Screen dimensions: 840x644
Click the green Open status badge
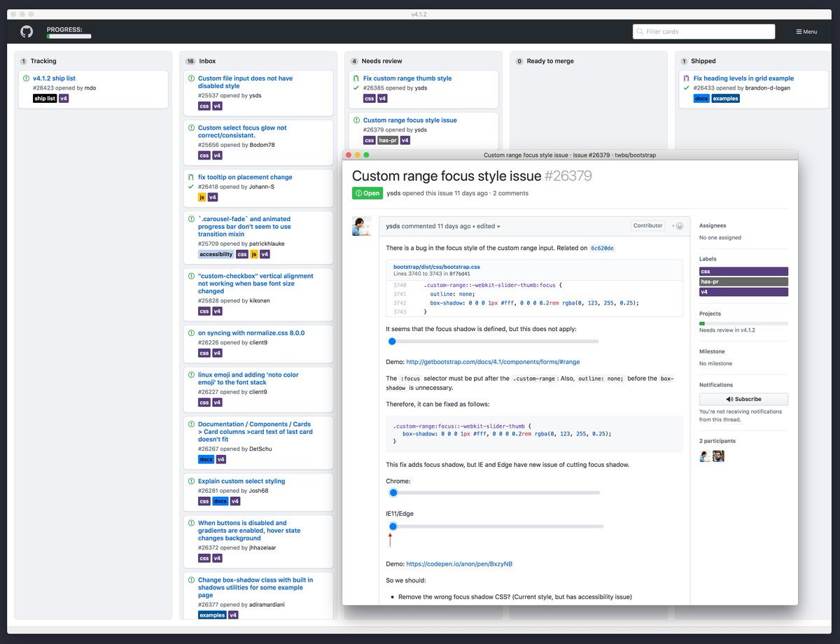coord(367,193)
